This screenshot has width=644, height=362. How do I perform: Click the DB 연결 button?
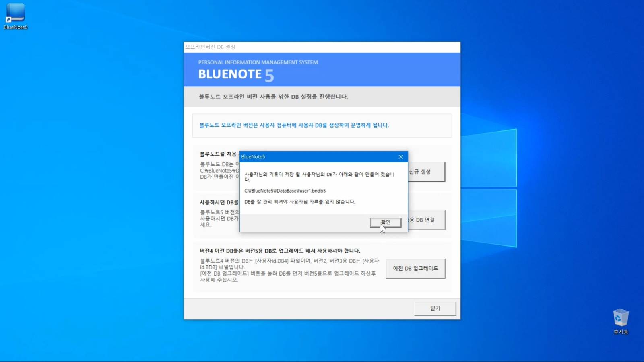pyautogui.click(x=426, y=220)
